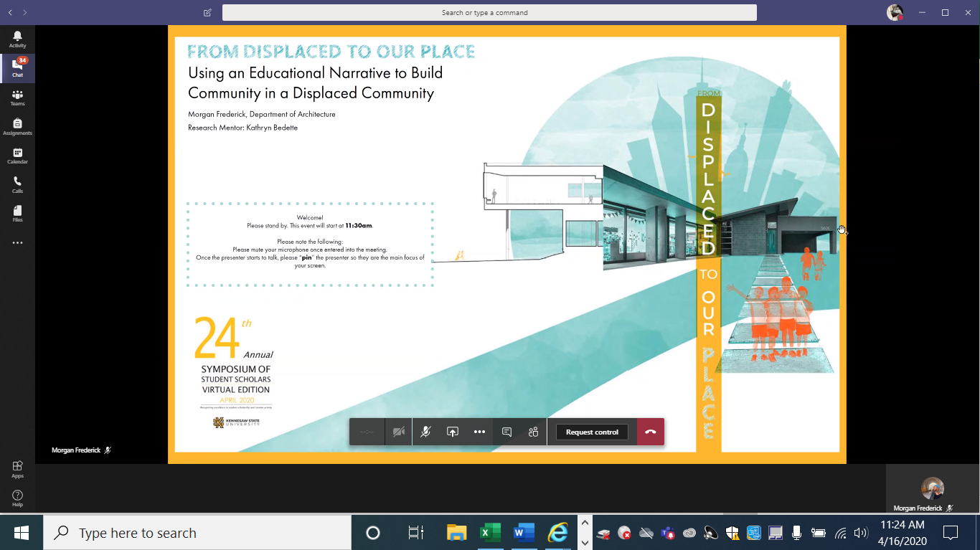Screen dimensions: 980x550
Task: Expand more apps ellipsis in the left sidebar
Action: pyautogui.click(x=17, y=243)
